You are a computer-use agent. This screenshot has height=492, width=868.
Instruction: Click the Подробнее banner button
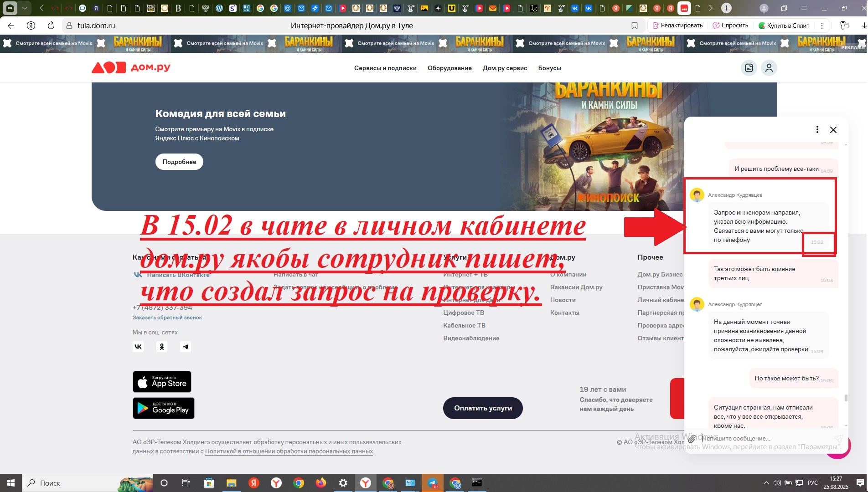tap(179, 162)
